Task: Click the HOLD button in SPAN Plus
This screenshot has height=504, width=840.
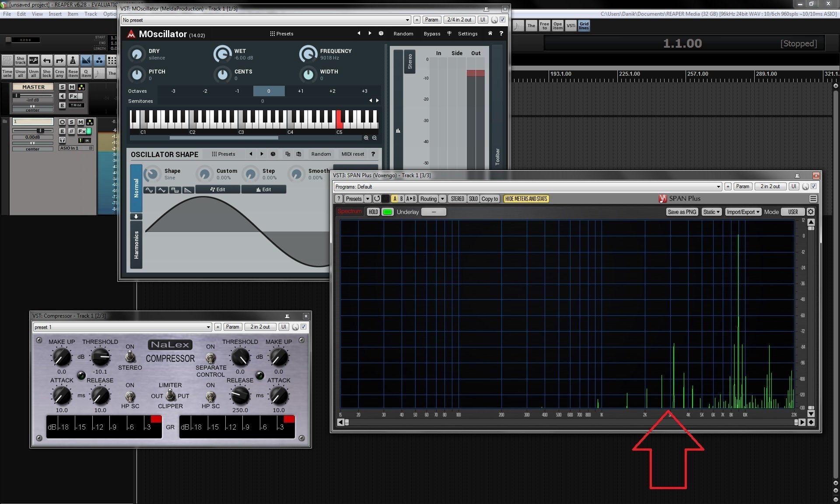Action: pyautogui.click(x=373, y=212)
